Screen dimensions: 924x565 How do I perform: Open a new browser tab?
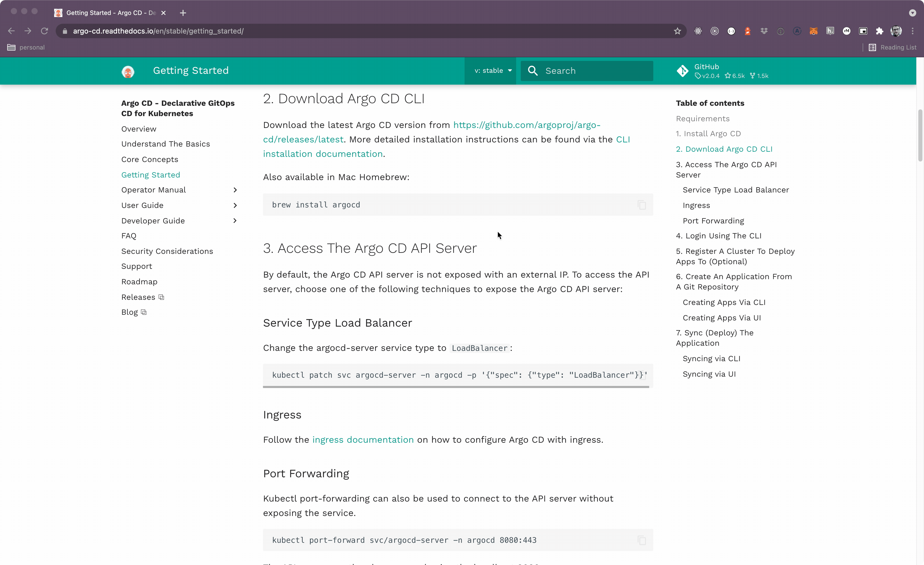(183, 13)
